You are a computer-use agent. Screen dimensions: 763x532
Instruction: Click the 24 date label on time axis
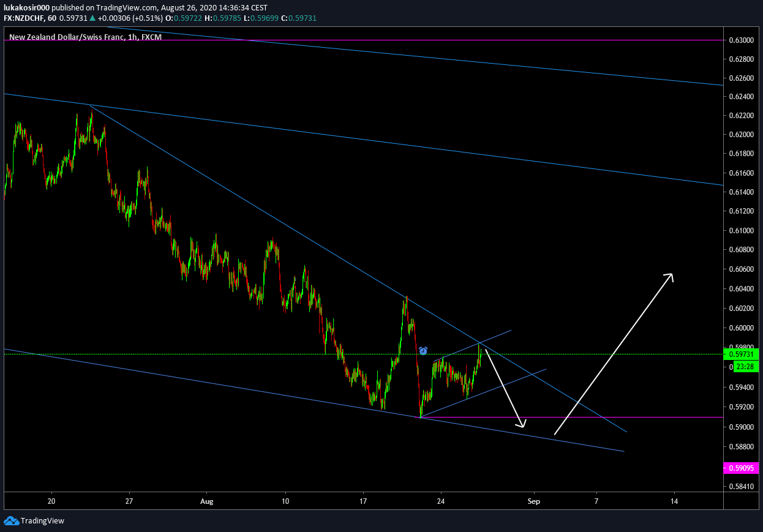coord(441,500)
